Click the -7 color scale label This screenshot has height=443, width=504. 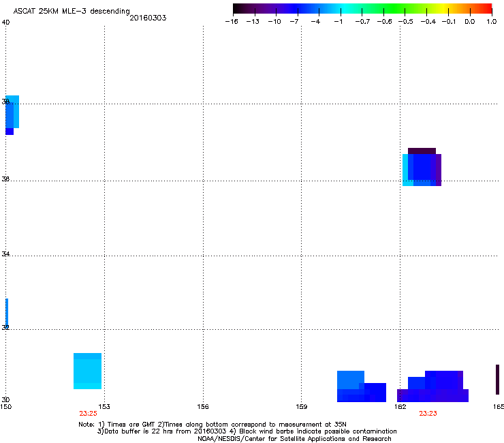click(294, 22)
